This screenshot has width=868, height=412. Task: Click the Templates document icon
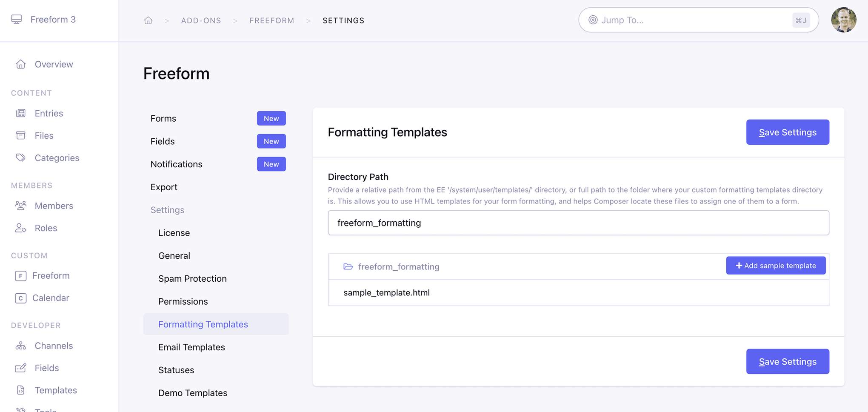(x=20, y=390)
